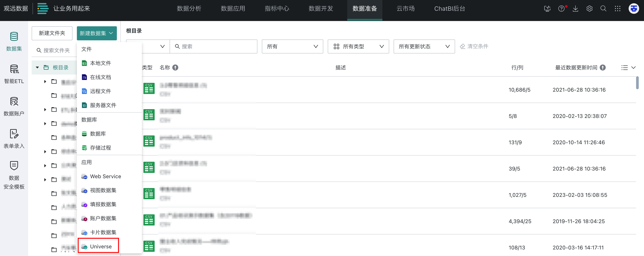This screenshot has width=644, height=256.
Task: Open the apps grid icon
Action: point(617,9)
